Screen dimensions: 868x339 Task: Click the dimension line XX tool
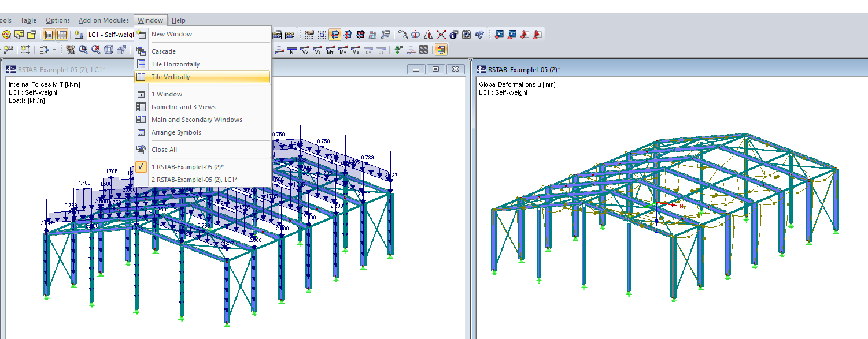(x=9, y=50)
